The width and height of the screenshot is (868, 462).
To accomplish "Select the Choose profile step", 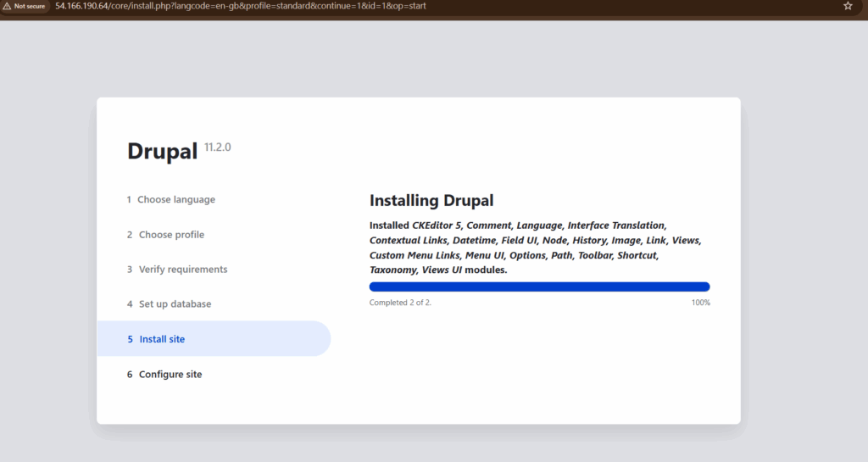I will (165, 235).
